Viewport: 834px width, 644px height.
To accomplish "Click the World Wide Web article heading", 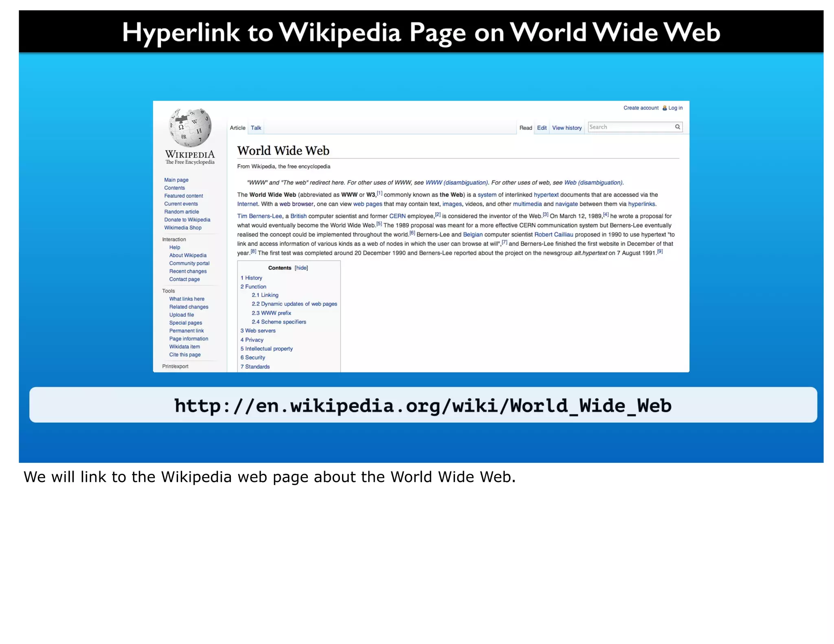I will click(283, 151).
